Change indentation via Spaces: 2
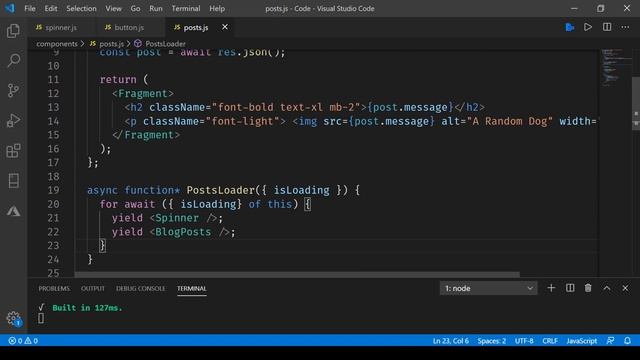640x360 pixels. (x=492, y=340)
